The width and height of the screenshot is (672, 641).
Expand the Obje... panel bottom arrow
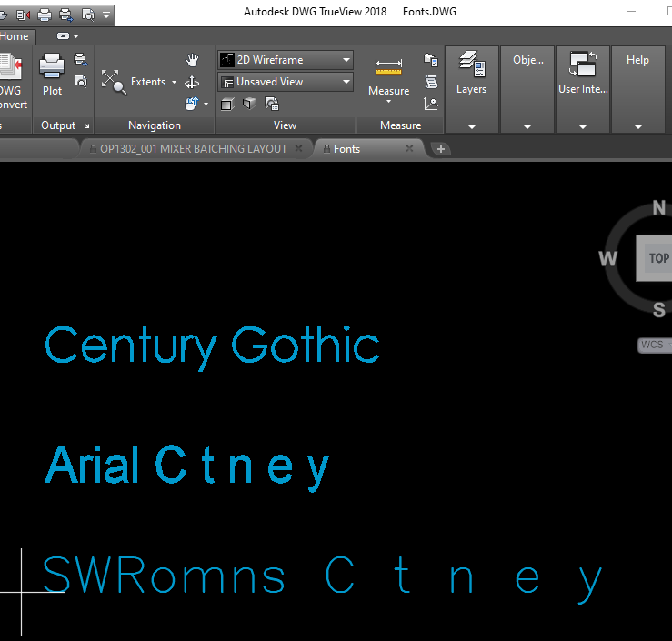click(527, 127)
